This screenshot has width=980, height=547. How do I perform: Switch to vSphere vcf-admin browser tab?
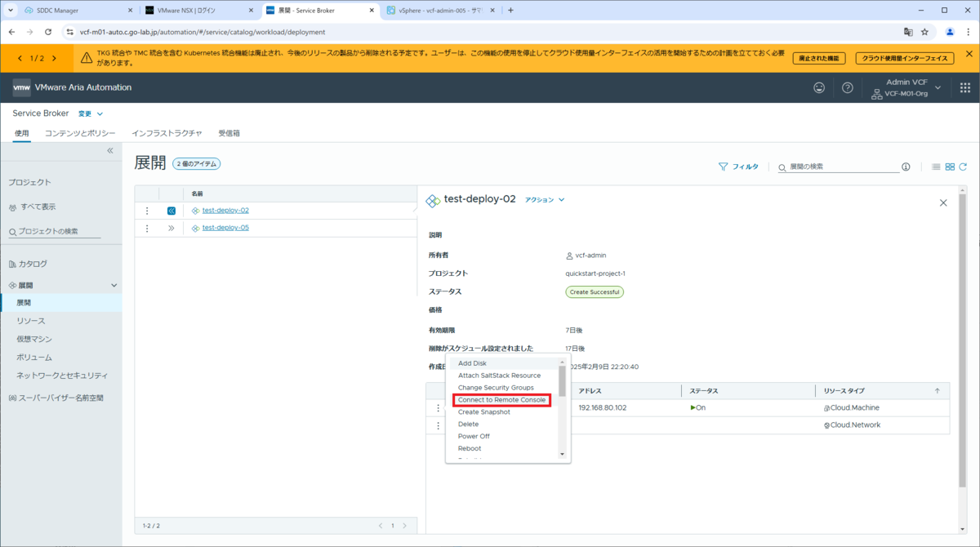[439, 11]
